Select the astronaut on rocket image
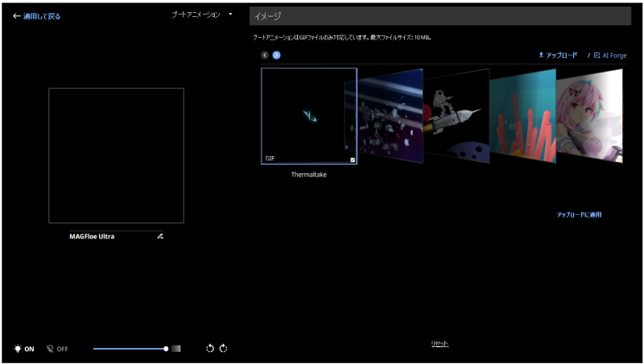This screenshot has height=364, width=644. coord(456,115)
